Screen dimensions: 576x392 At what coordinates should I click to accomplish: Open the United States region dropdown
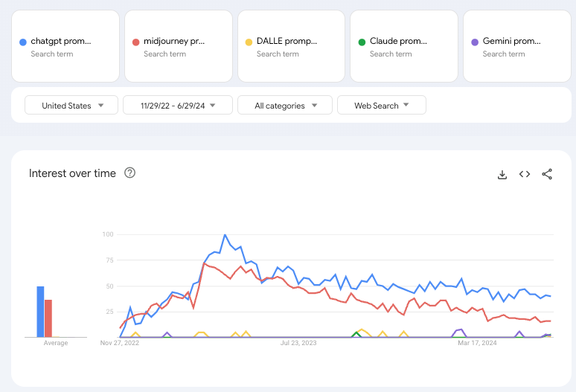click(x=71, y=106)
